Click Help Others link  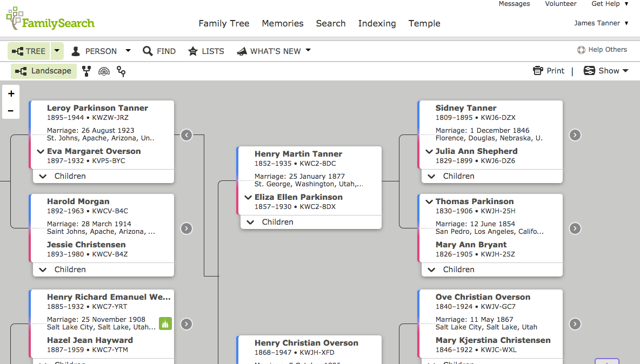tap(602, 50)
